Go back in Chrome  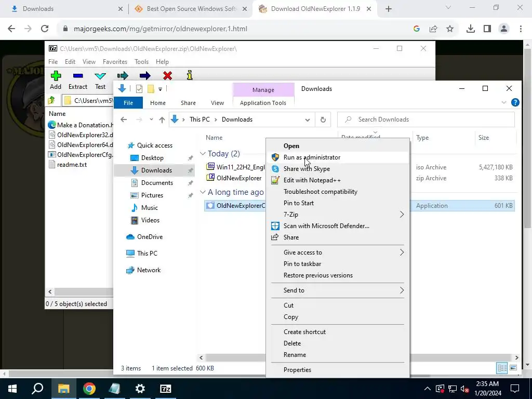click(x=11, y=29)
